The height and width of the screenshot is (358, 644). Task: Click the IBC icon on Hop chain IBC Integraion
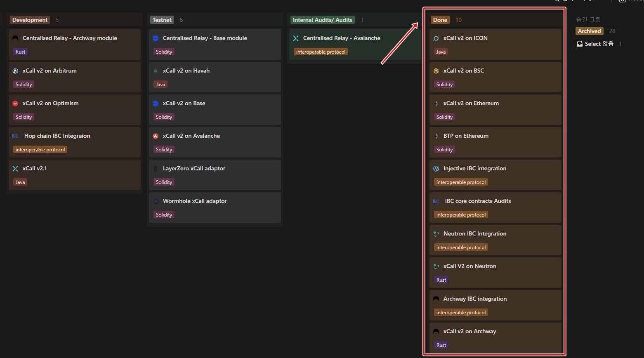coord(15,136)
